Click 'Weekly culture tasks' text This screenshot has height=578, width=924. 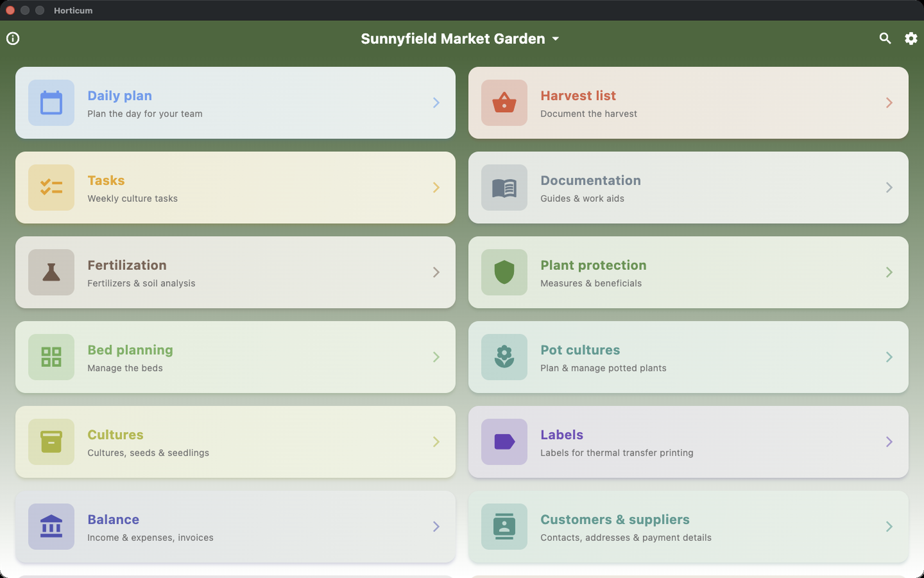pos(133,199)
